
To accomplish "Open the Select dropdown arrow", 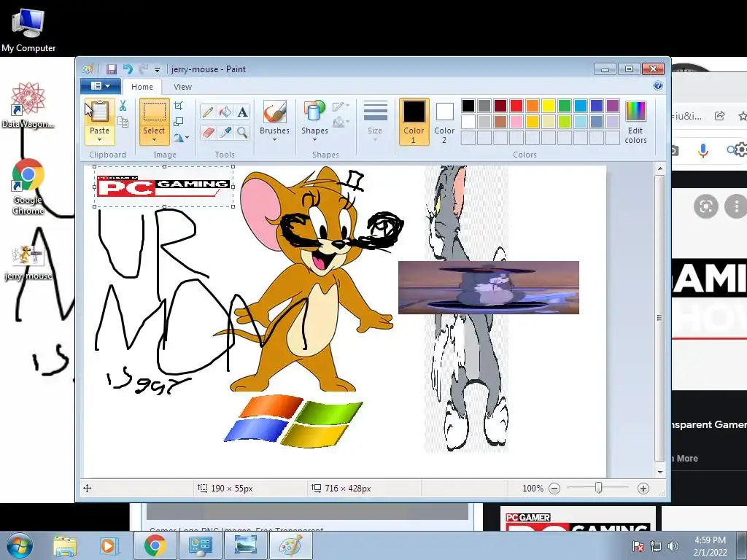I will click(x=154, y=140).
